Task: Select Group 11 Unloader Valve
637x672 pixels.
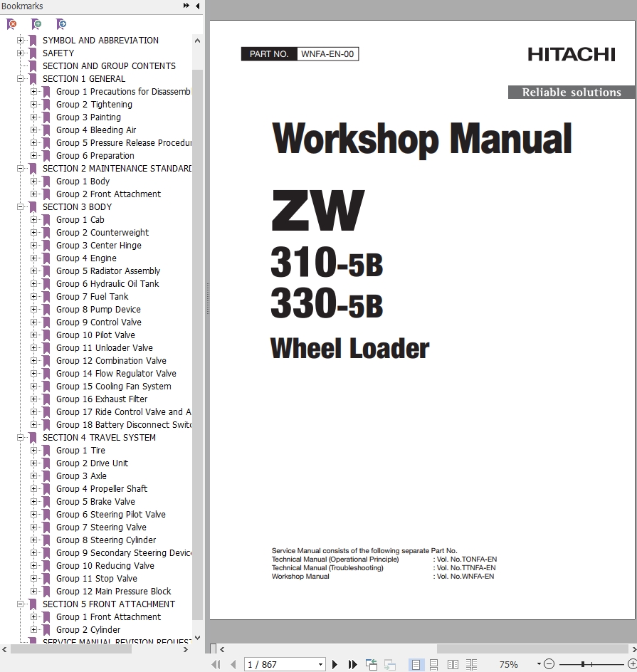Action: coord(105,348)
